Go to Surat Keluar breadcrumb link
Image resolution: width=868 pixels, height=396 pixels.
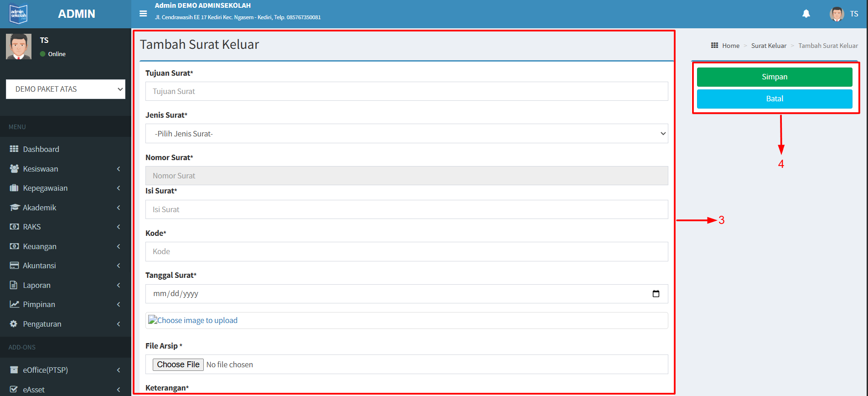pyautogui.click(x=769, y=46)
